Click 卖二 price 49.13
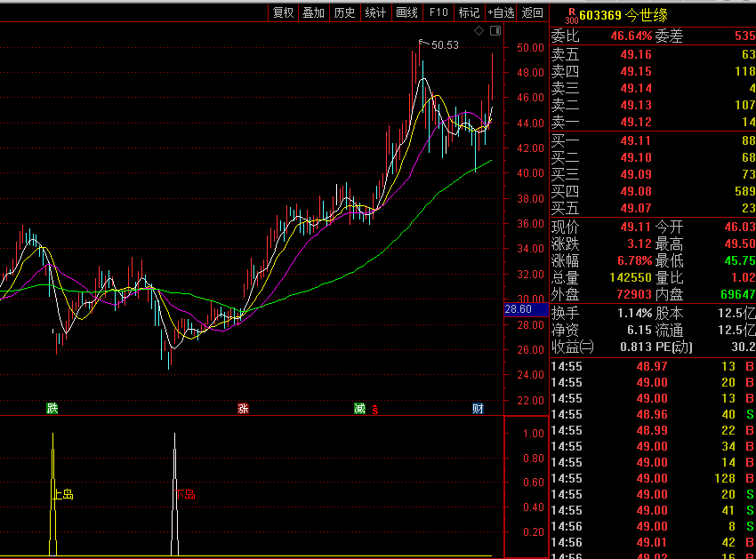Screen dimensions: 756x559 [x=636, y=105]
